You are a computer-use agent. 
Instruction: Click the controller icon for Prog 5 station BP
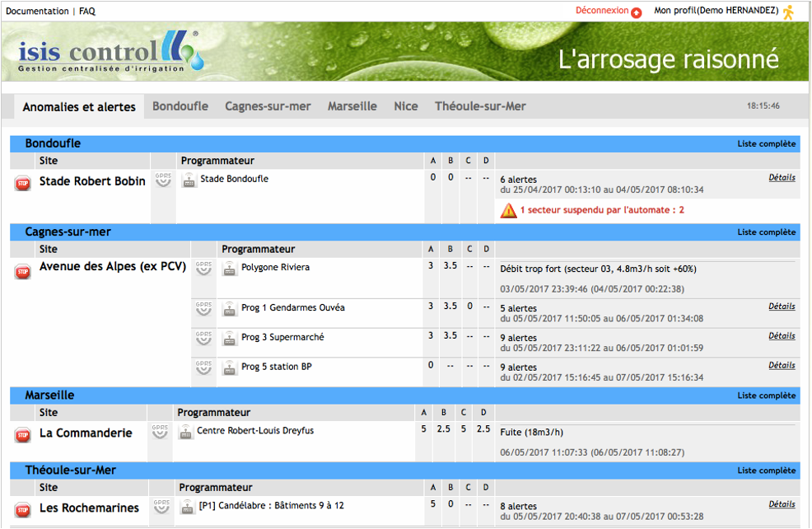point(230,368)
